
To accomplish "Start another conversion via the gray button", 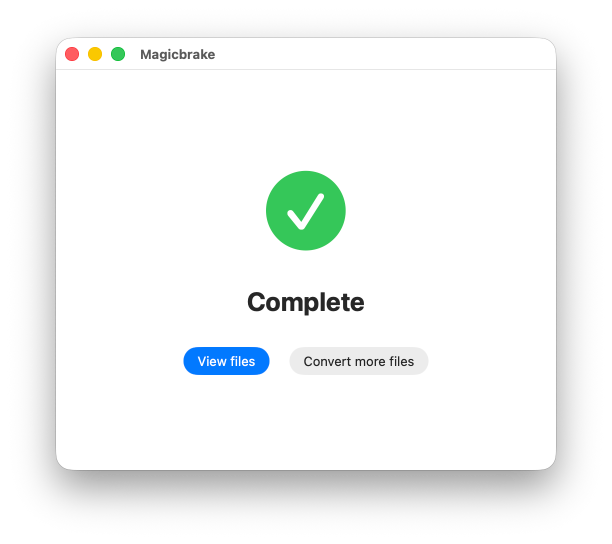I will click(358, 361).
